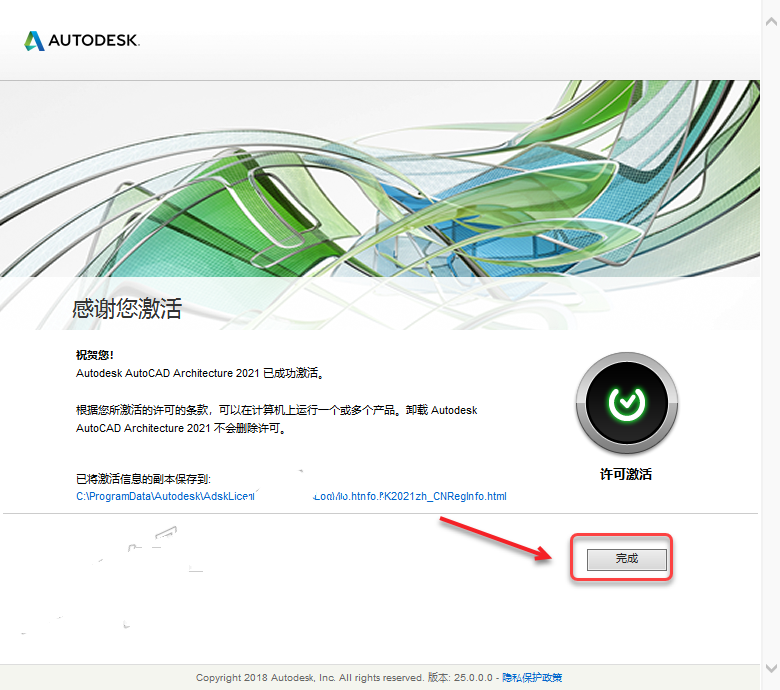This screenshot has height=690, width=780.
Task: Click the Autodesk logo in header
Action: 82,40
